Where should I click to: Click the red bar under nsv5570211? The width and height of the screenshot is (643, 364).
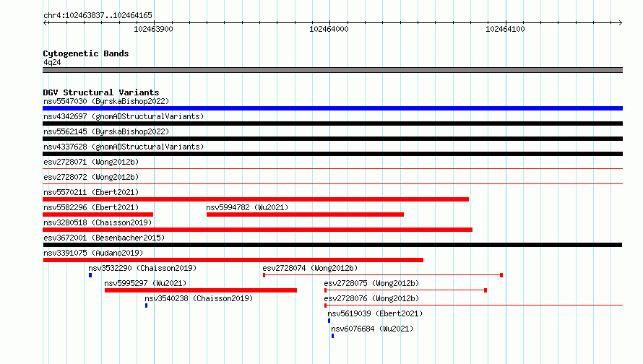[x=256, y=199]
